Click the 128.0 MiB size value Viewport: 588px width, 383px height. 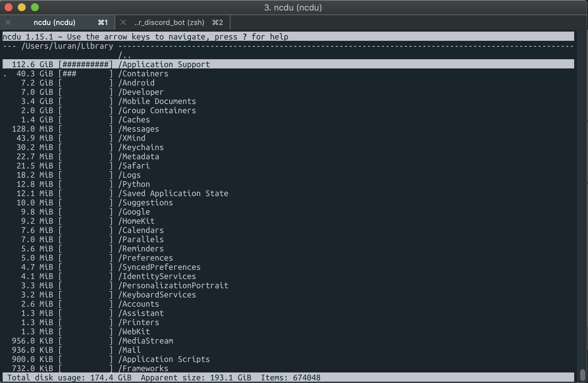pyautogui.click(x=32, y=129)
